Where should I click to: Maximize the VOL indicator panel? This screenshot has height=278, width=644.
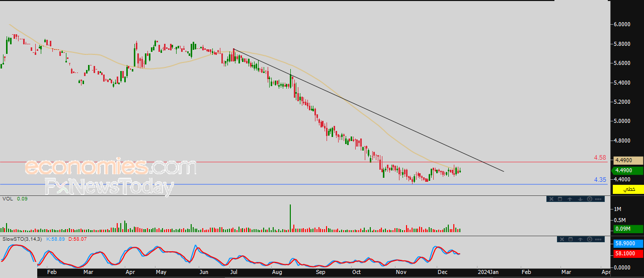[x=560, y=199]
